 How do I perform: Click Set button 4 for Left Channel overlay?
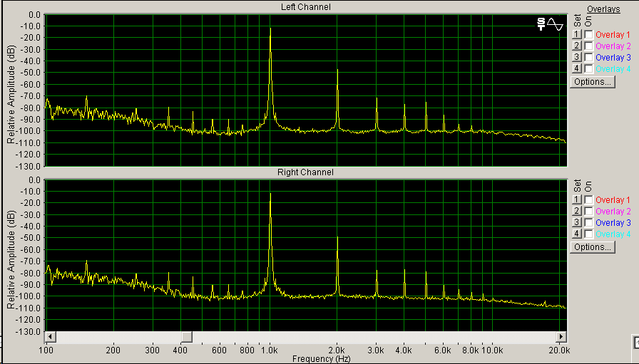pyautogui.click(x=576, y=68)
